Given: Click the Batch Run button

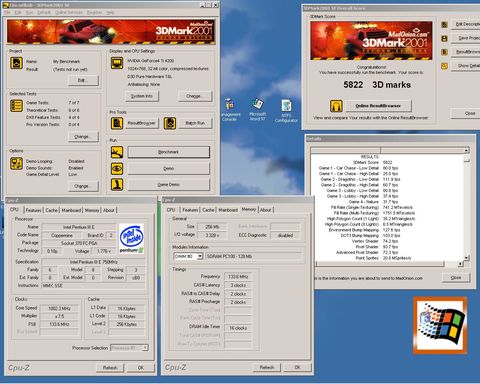Looking at the screenshot, I should point(195,123).
